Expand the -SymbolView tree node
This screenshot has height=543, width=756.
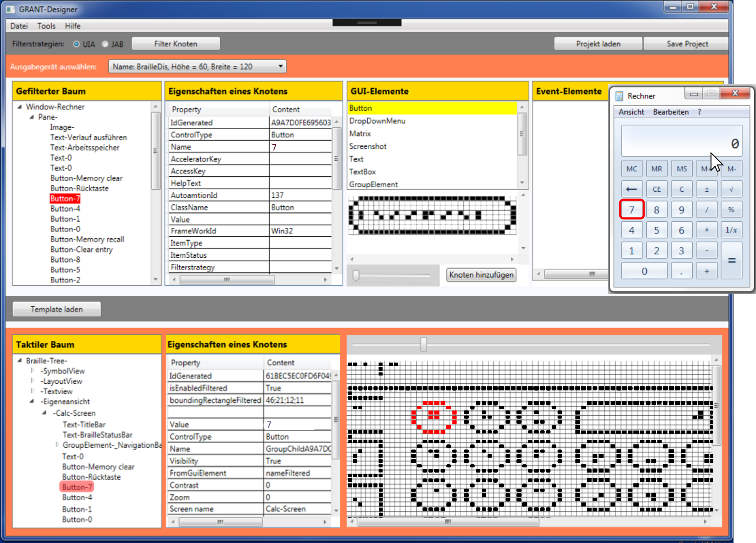pos(33,370)
